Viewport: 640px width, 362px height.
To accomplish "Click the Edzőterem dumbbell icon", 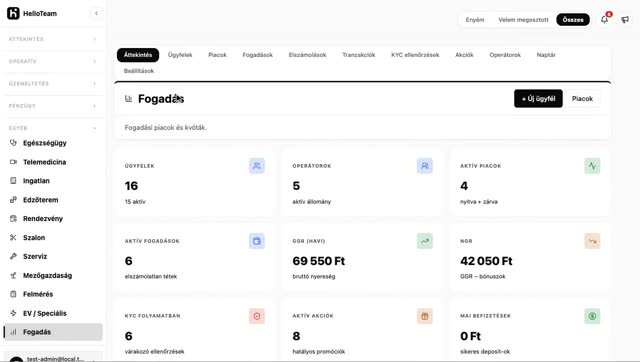I will click(13, 200).
